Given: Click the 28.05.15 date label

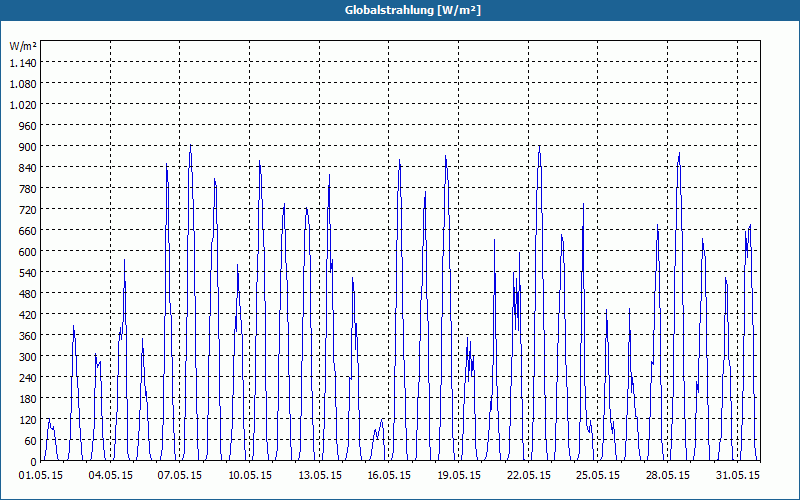Looking at the screenshot, I should pos(668,476).
